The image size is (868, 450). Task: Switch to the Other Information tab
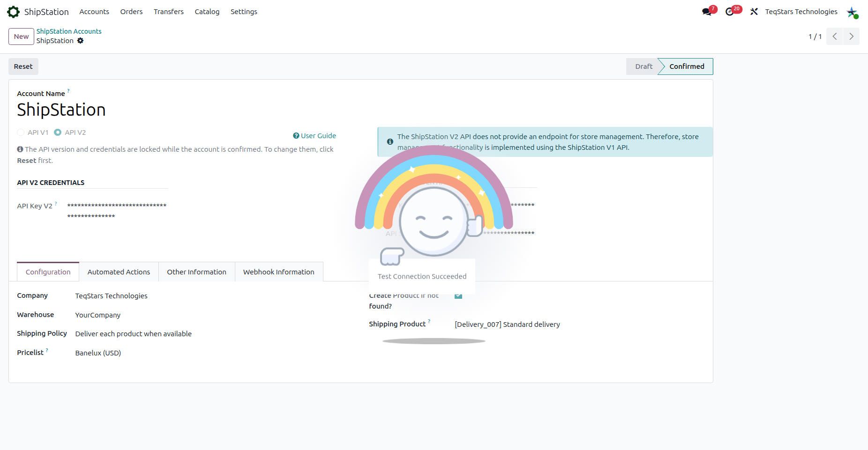pos(197,272)
